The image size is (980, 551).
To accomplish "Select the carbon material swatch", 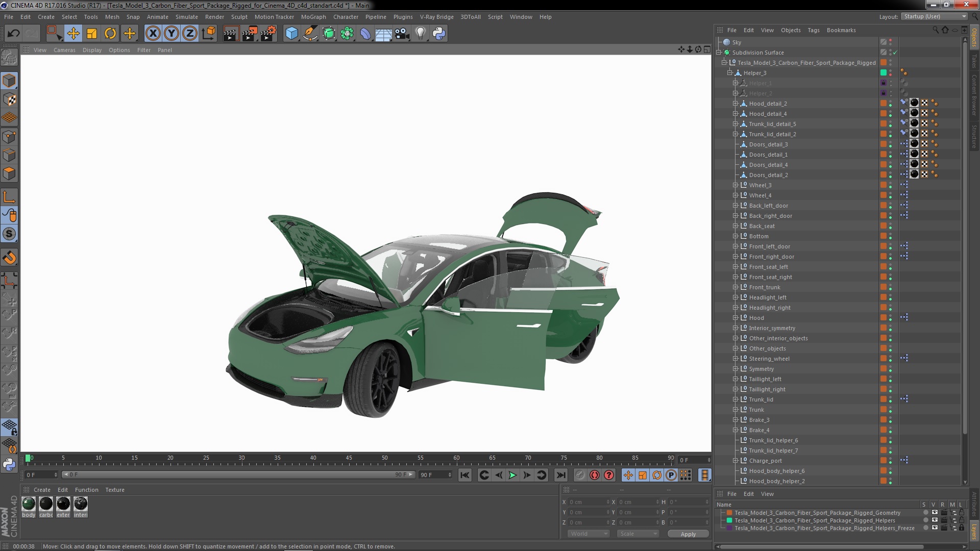I will click(46, 504).
